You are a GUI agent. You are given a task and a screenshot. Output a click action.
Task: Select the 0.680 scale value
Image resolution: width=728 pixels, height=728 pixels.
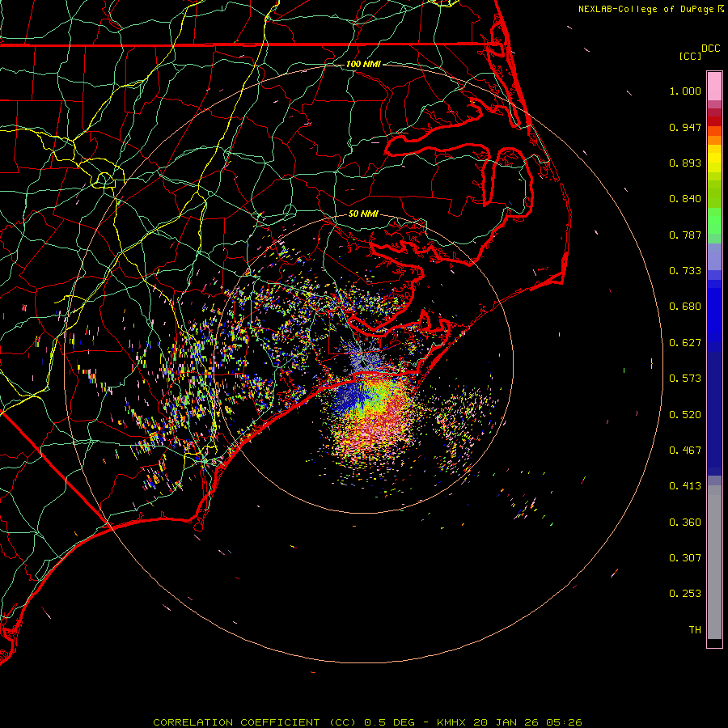685,307
